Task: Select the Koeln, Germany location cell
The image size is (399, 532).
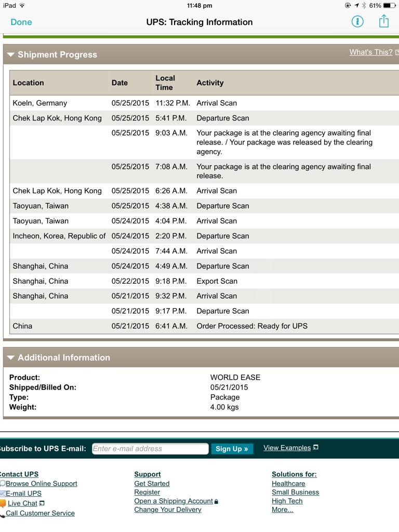Action: [39, 103]
